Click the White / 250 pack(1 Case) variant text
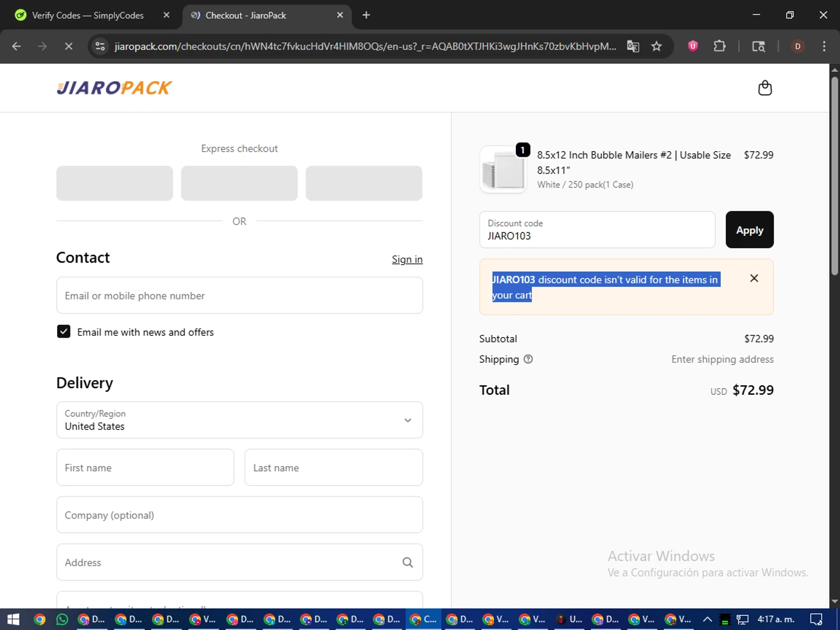 click(585, 185)
